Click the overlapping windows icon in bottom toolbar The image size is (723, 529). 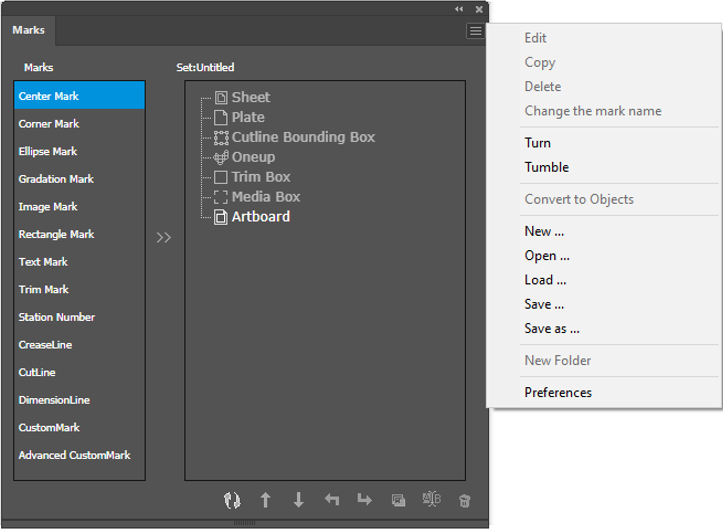pos(398,500)
